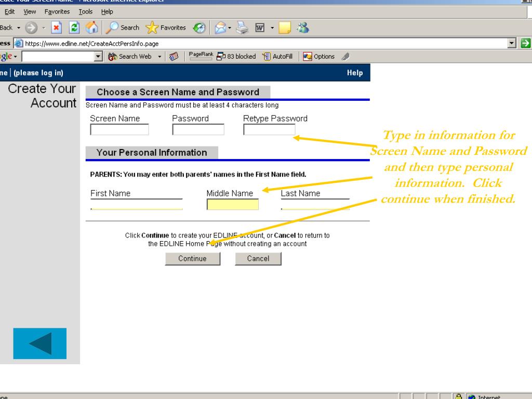Click the PageRank indicator
Image resolution: width=532 pixels, height=399 pixels.
tap(201, 56)
